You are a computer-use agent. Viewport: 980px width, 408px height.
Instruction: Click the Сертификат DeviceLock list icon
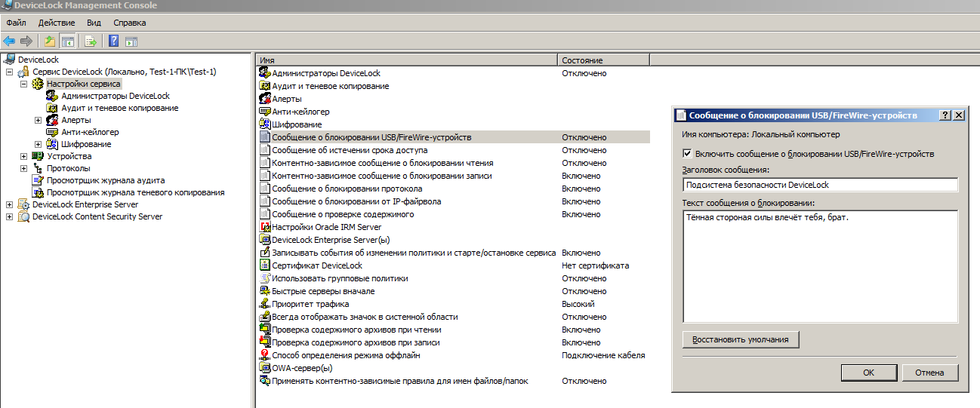265,265
